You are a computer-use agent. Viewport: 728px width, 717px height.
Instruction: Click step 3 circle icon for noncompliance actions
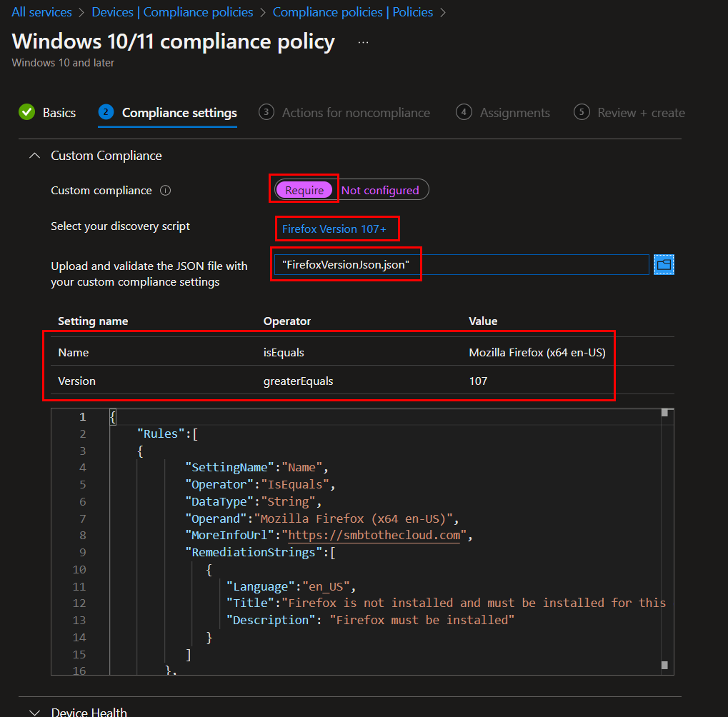coord(266,112)
